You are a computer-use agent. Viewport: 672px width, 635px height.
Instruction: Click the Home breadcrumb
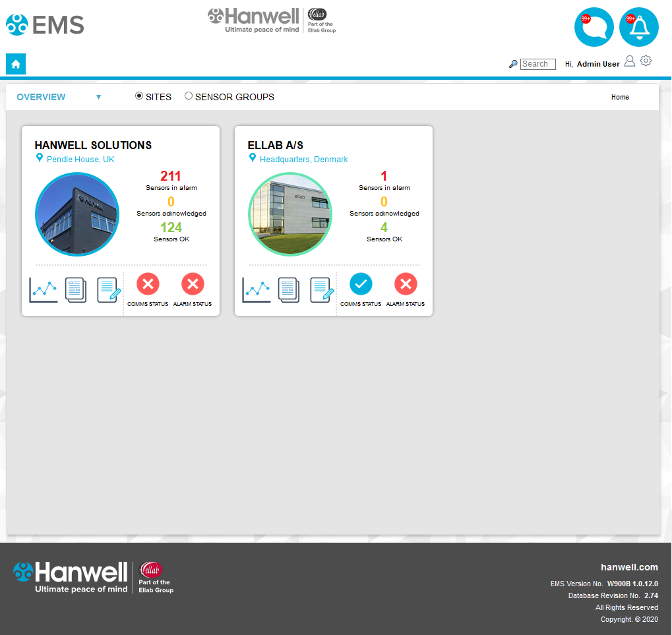tap(620, 98)
